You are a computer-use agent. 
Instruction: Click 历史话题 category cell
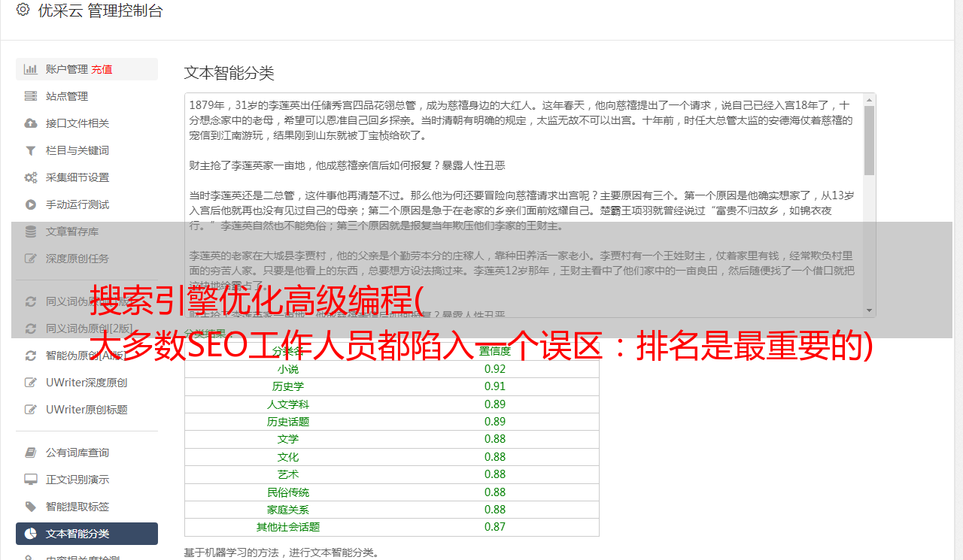(288, 422)
